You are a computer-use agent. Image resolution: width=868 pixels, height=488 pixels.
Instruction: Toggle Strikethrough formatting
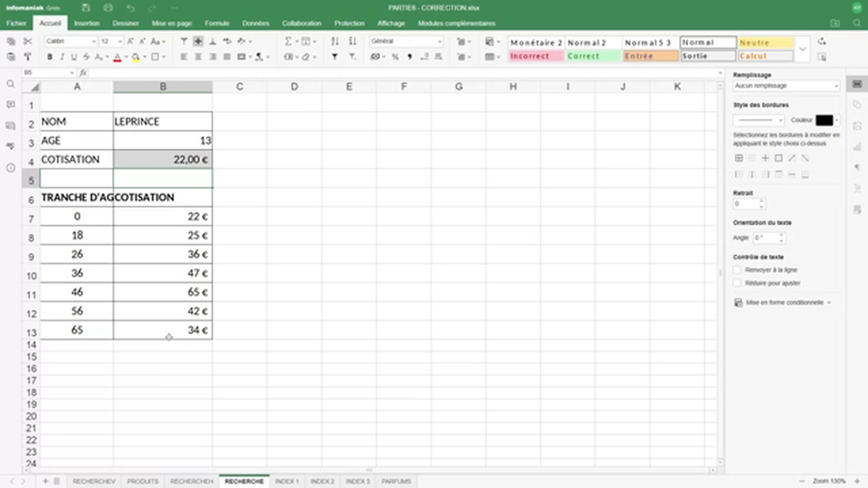tap(86, 57)
